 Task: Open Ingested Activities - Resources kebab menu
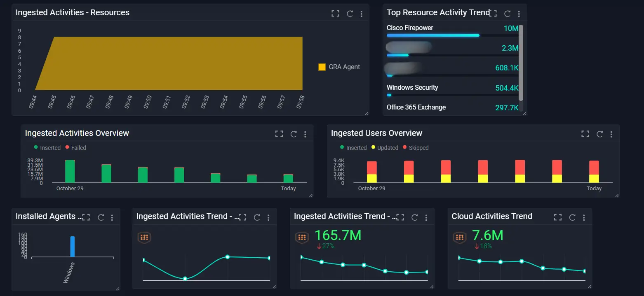[362, 14]
